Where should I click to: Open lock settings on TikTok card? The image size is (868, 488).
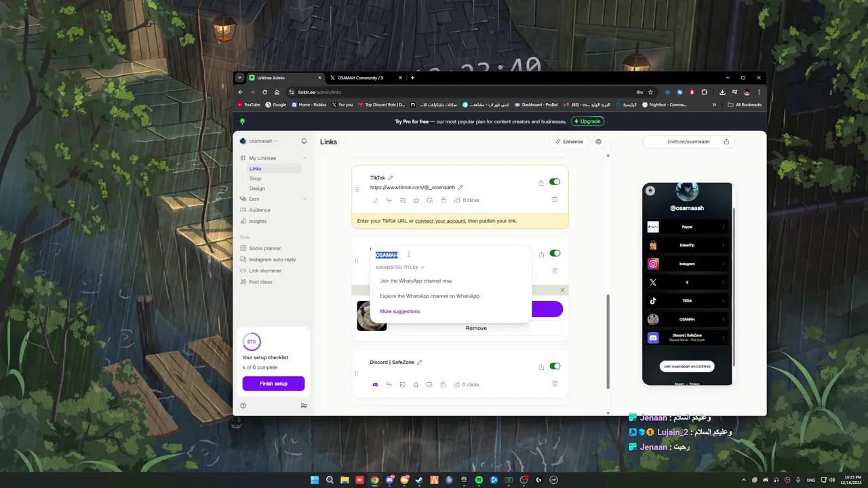443,201
